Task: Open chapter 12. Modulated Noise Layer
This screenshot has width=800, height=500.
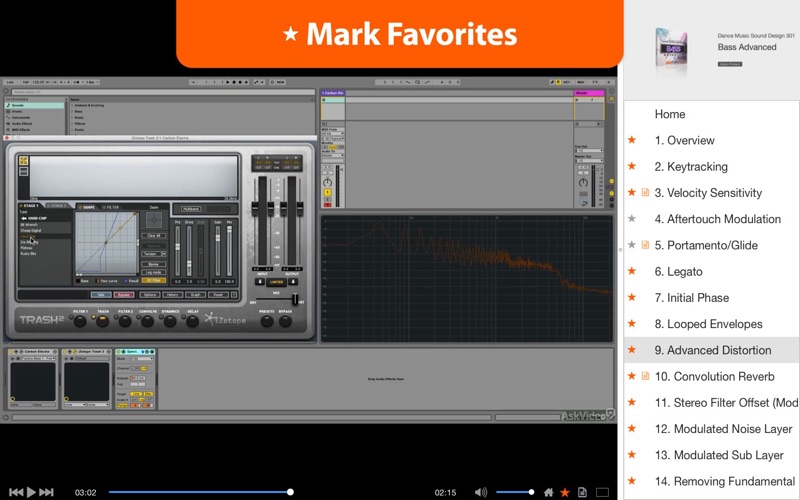Action: pyautogui.click(x=723, y=429)
